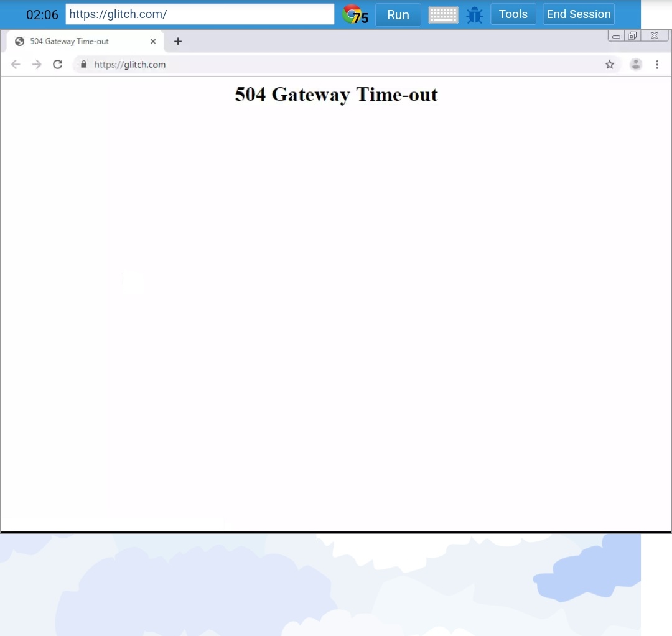
Task: Click the 02:06 session timer
Action: [x=42, y=15]
